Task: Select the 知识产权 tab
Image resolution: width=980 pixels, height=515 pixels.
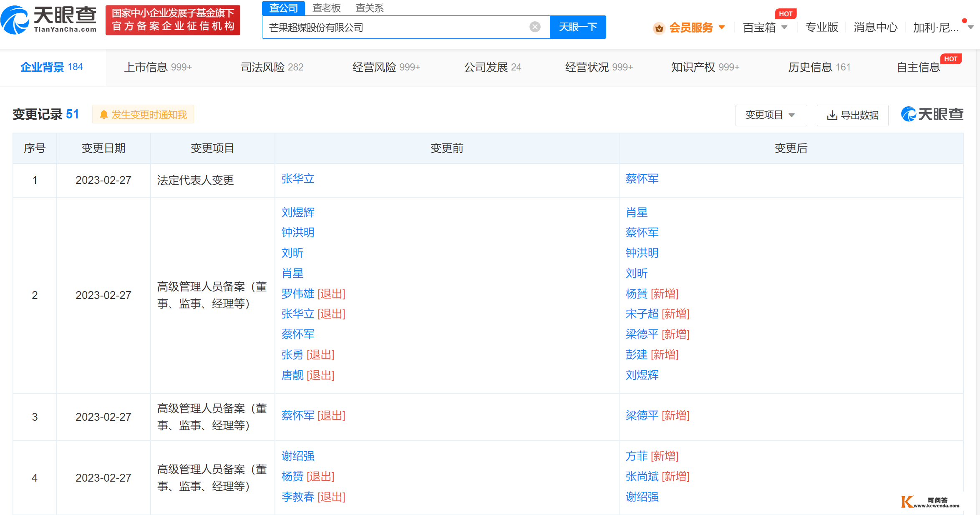Action: point(705,67)
